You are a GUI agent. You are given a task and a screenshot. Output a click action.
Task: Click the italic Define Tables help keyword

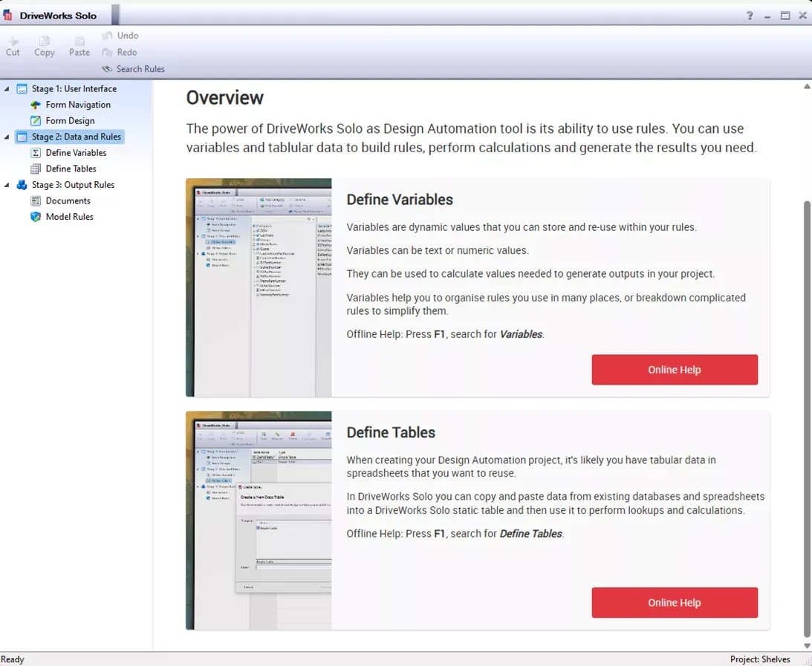click(530, 534)
